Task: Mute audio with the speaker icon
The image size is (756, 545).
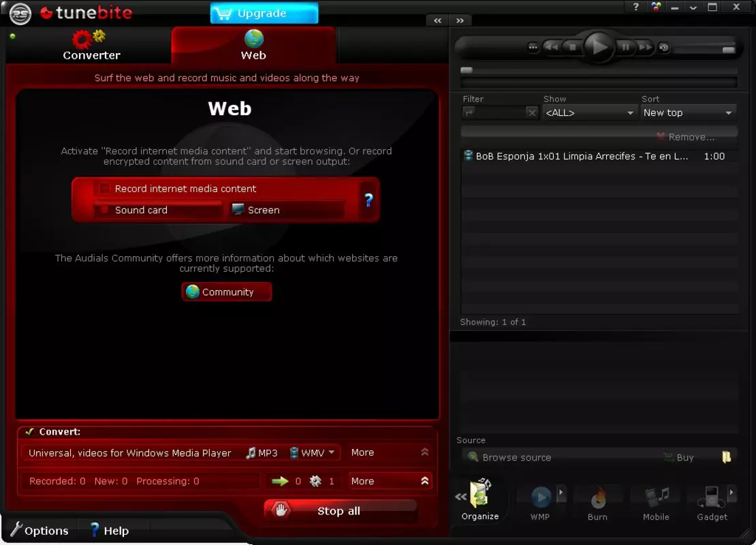Action: tap(664, 47)
